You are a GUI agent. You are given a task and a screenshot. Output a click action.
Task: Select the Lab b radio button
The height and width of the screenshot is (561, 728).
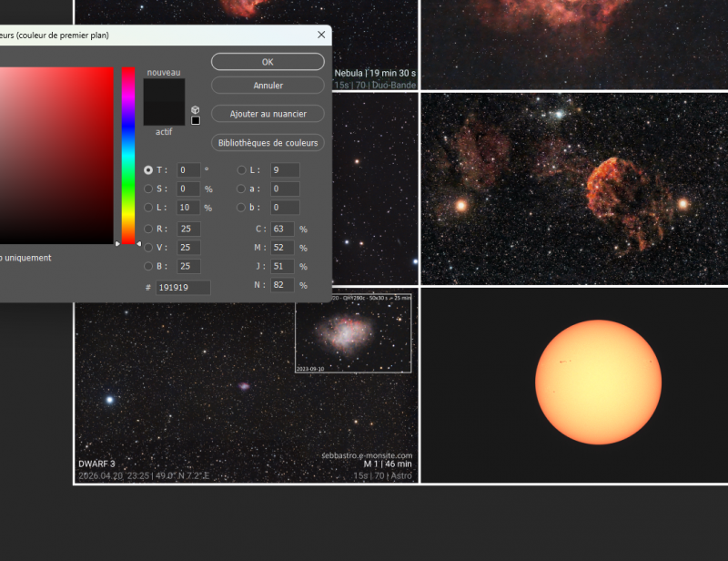click(241, 208)
